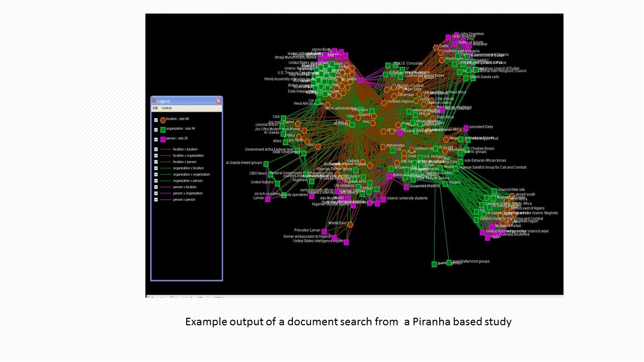Disable the 'person x location' checkbox
The width and height of the screenshot is (644, 362).
click(x=156, y=187)
